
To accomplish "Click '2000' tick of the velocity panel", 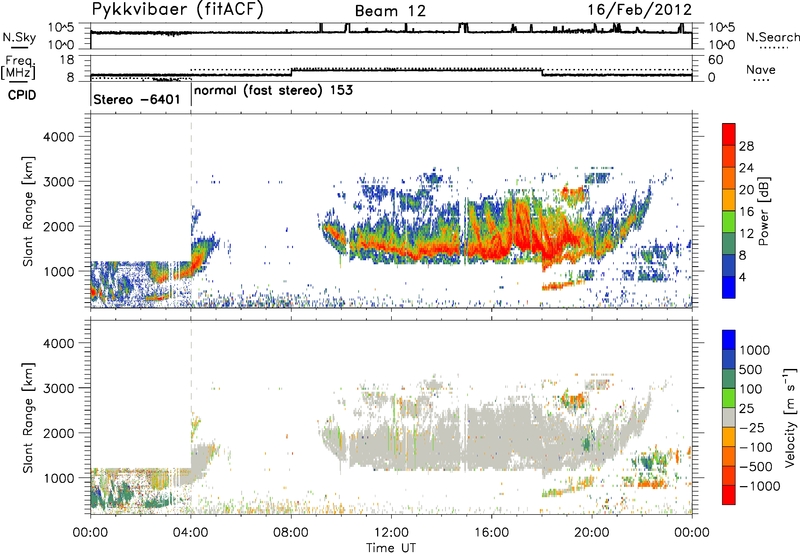I will click(58, 433).
